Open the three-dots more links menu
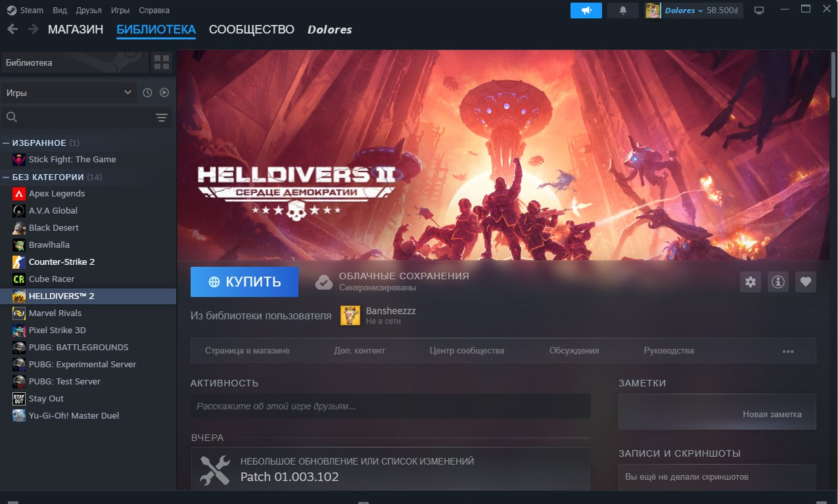 (788, 351)
